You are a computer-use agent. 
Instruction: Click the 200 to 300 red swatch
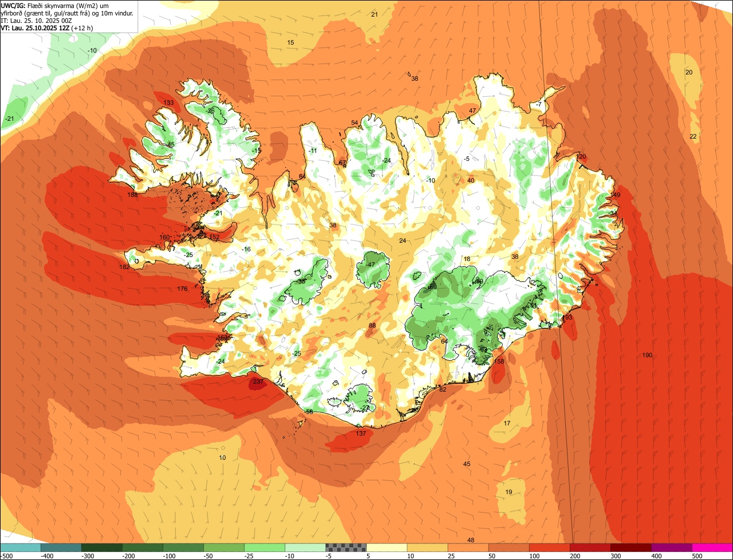pyautogui.click(x=590, y=547)
